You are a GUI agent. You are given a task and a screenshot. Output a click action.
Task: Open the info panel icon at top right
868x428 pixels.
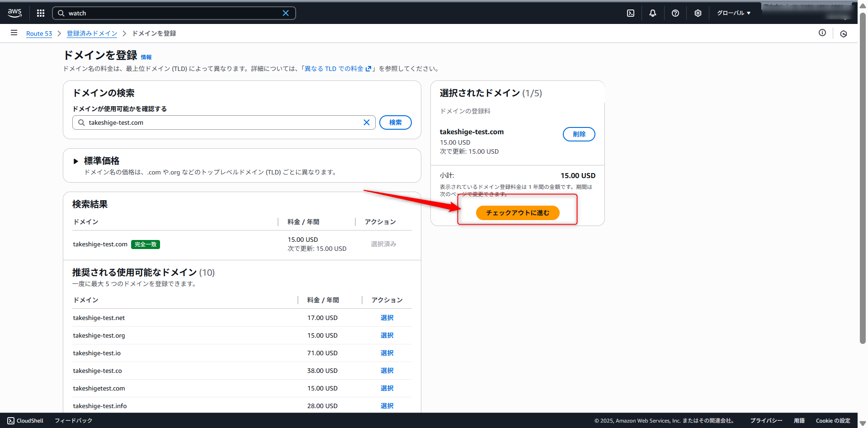click(x=822, y=33)
